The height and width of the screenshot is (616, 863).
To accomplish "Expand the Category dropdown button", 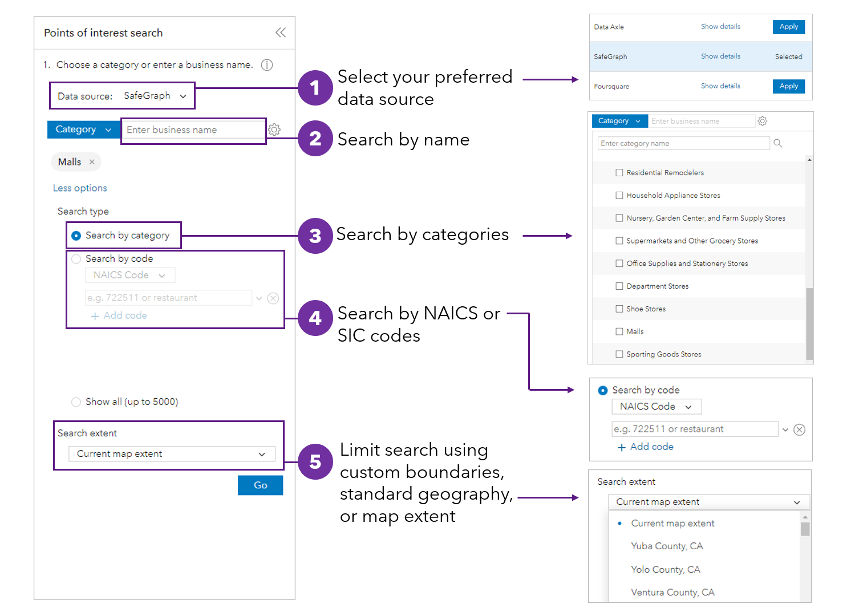I will (83, 129).
